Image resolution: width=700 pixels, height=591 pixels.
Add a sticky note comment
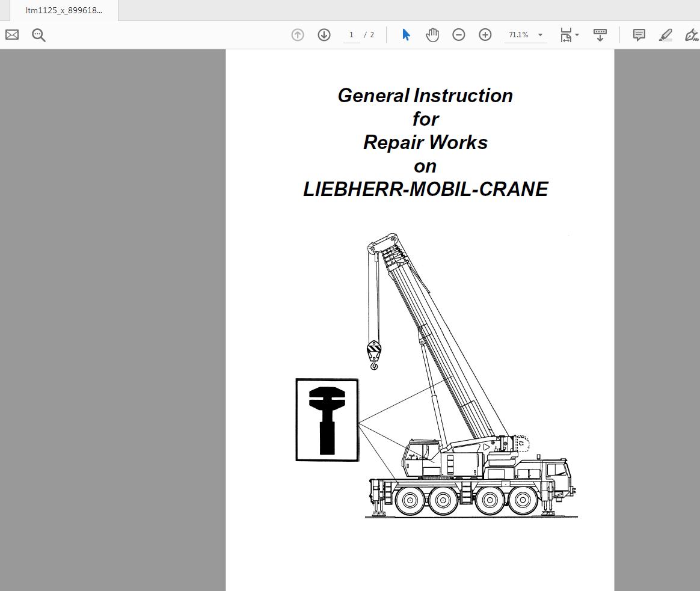coord(639,34)
